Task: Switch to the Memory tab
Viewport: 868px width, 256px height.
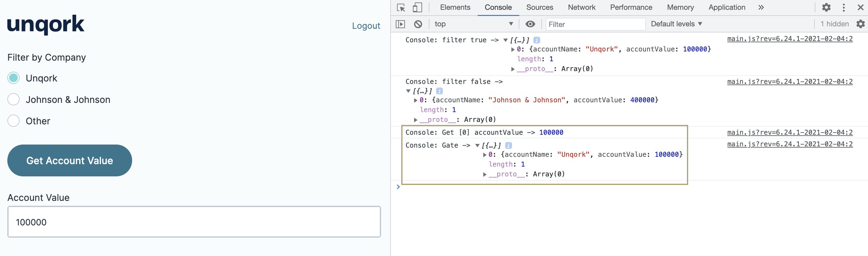Action: tap(680, 7)
